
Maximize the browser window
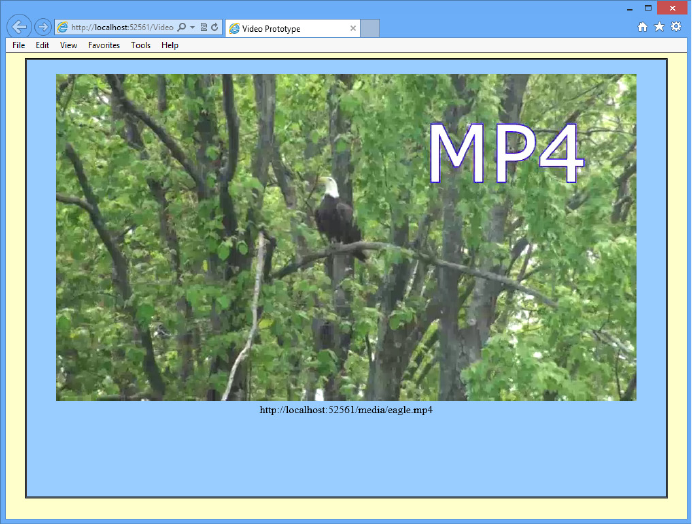648,8
